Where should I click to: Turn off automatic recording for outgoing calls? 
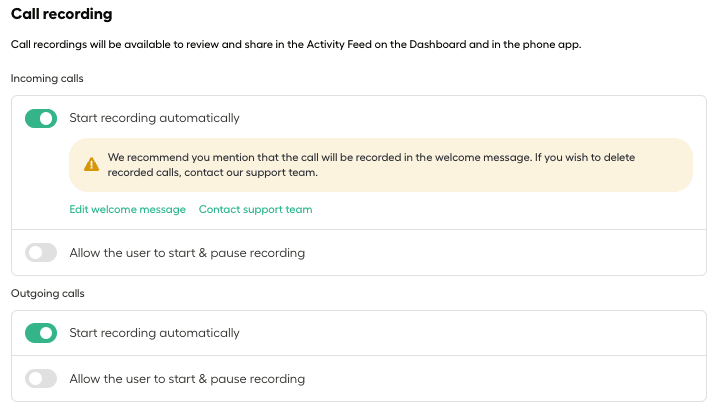(x=41, y=333)
